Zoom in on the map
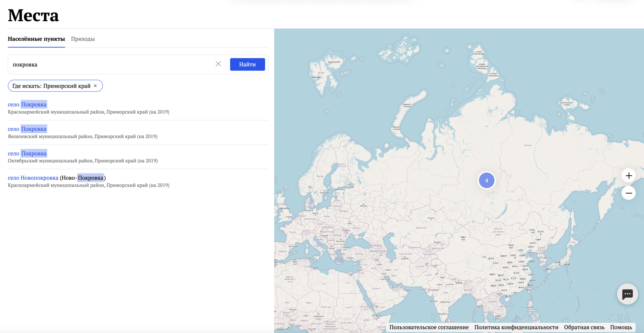 [628, 176]
